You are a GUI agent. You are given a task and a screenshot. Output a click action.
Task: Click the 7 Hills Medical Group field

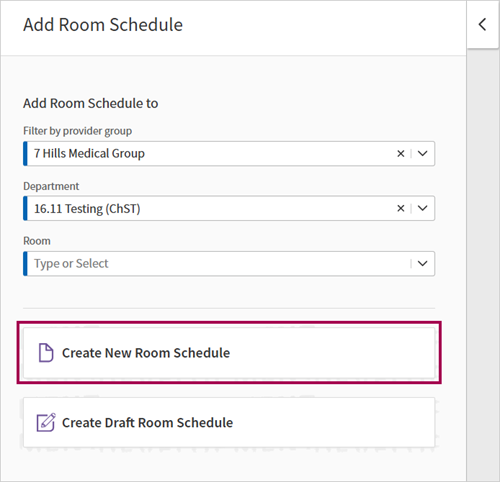coord(229,154)
